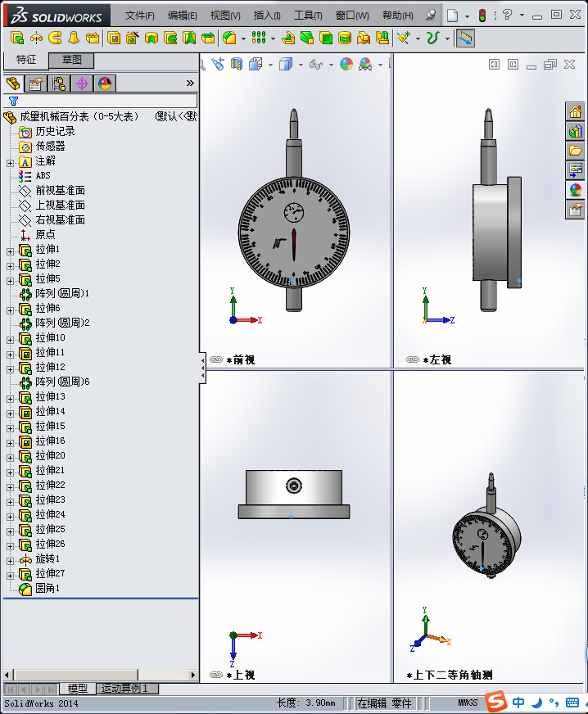Click the Curves tool icon
The height and width of the screenshot is (714, 588).
(x=432, y=38)
